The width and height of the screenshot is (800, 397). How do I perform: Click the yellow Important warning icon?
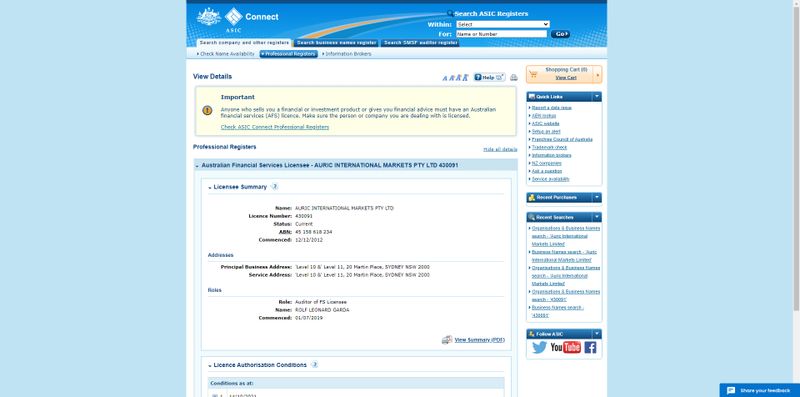tap(207, 110)
